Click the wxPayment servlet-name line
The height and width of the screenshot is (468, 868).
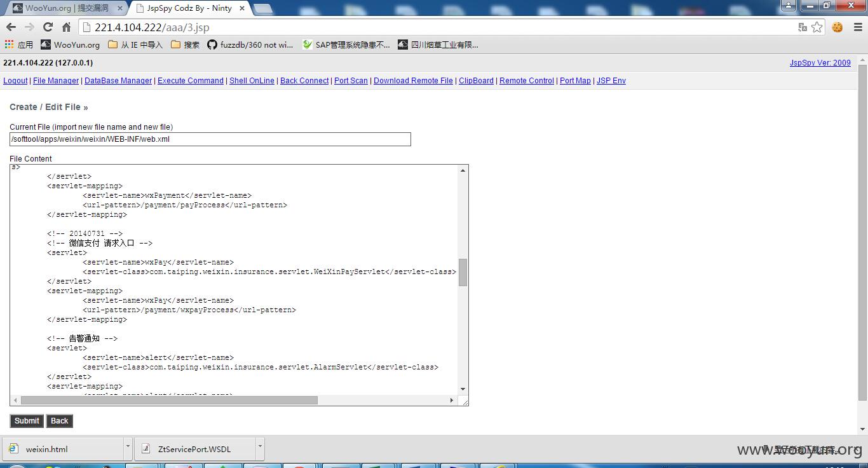click(167, 195)
